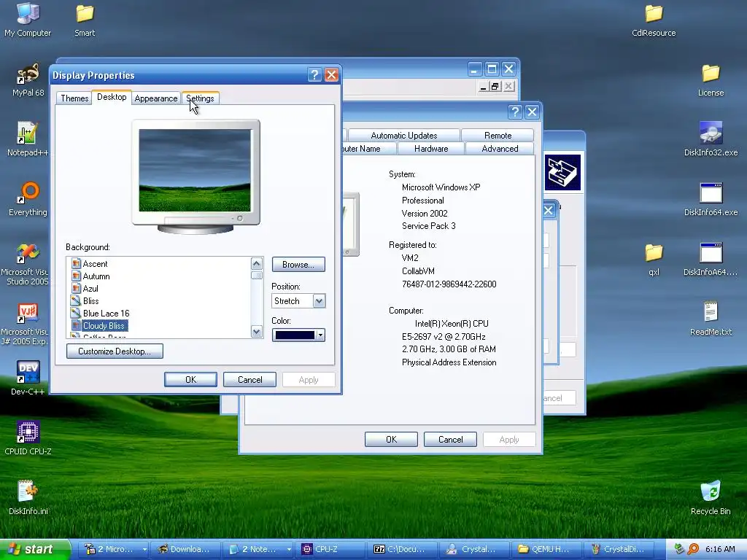Open the Crystal... taskbar button
This screenshot has height=560, width=747.
[x=473, y=549]
